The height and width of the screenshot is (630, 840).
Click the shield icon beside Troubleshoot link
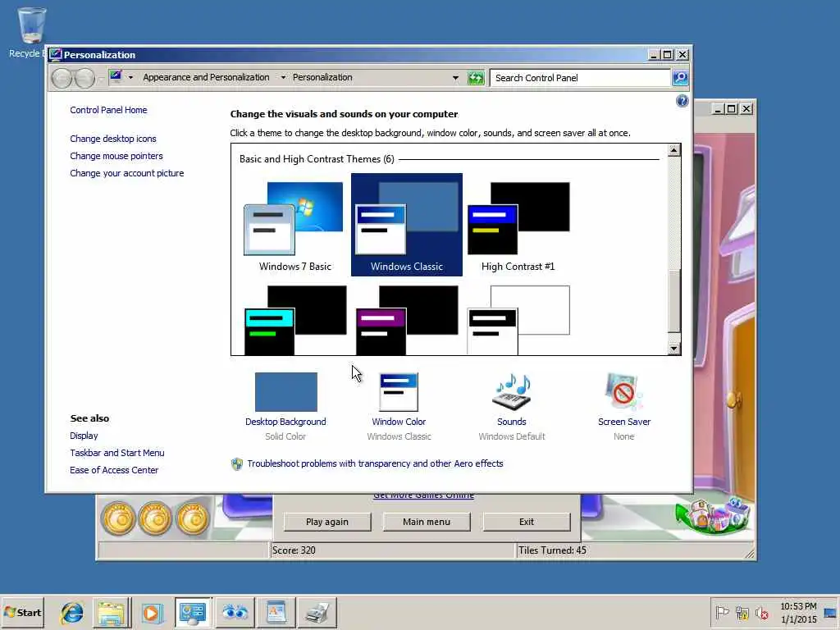click(x=237, y=464)
